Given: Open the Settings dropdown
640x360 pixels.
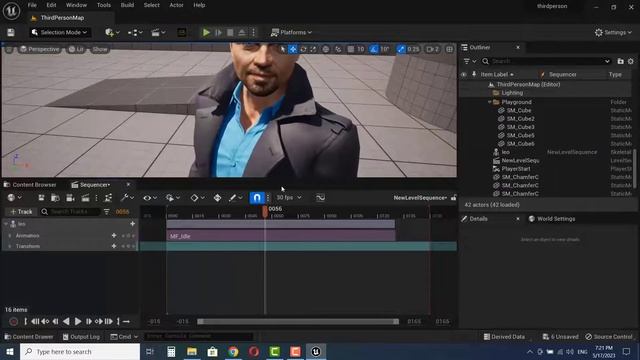Looking at the screenshot, I should point(613,32).
